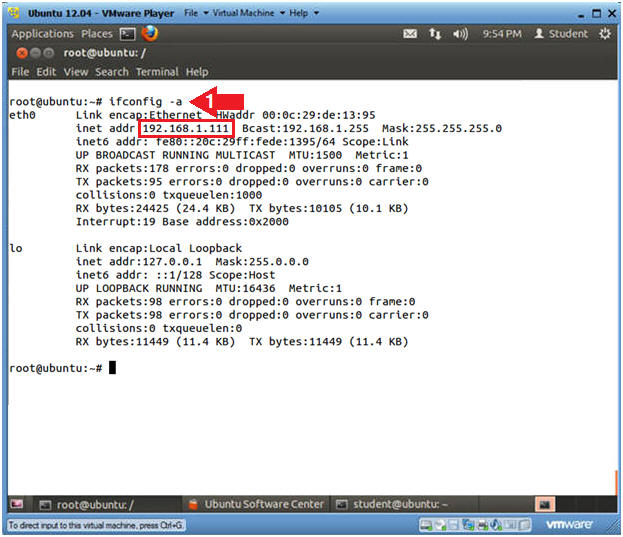Click the terminal prompt cursor line
The image size is (623, 537).
coord(62,368)
